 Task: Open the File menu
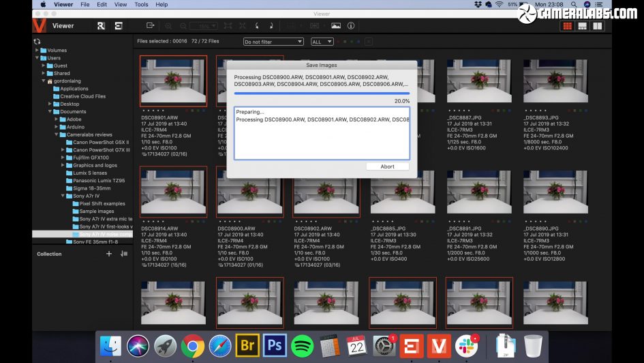[x=85, y=5]
